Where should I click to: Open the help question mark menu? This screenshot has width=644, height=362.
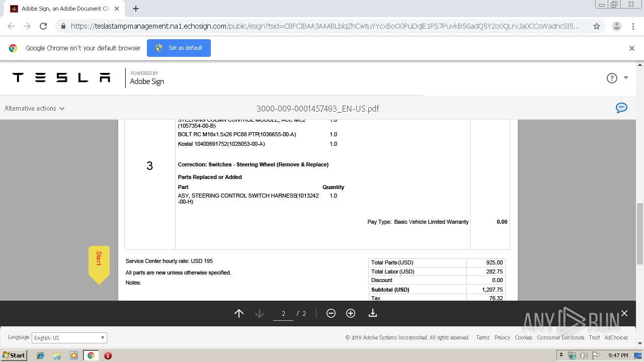(x=612, y=78)
